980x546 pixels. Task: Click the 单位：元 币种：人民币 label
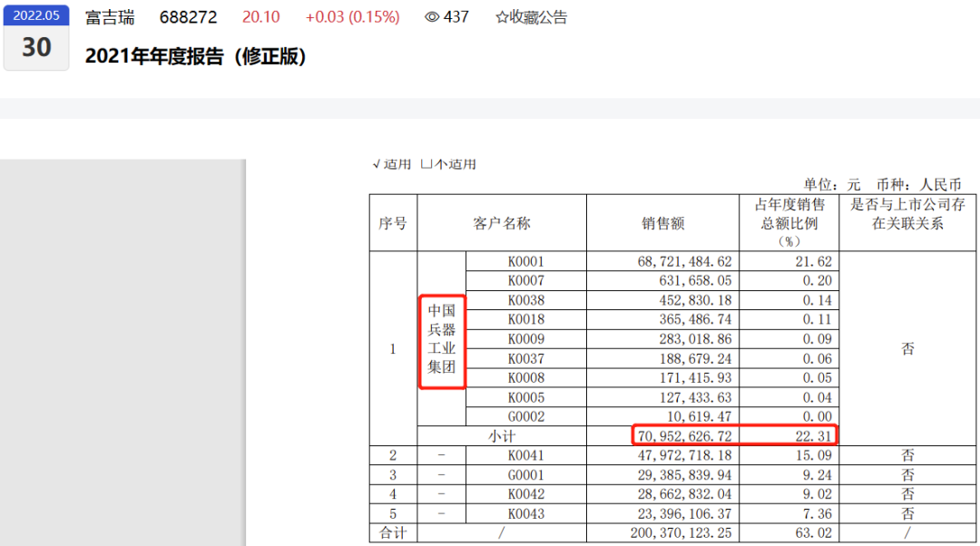882,184
